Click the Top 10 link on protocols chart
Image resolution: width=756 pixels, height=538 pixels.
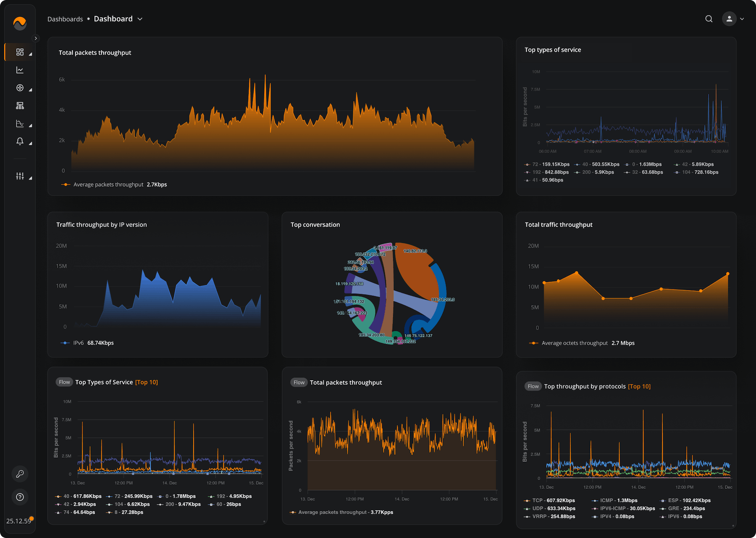coord(639,386)
